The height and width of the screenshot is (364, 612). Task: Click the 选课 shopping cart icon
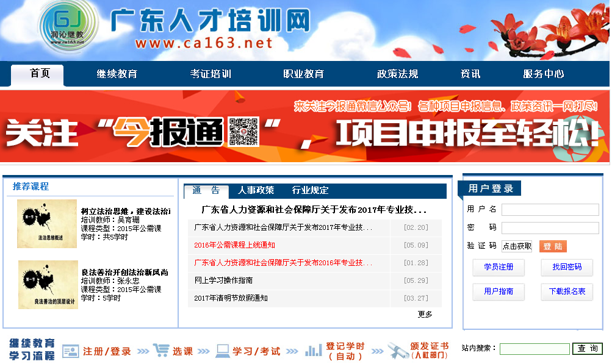pyautogui.click(x=161, y=351)
